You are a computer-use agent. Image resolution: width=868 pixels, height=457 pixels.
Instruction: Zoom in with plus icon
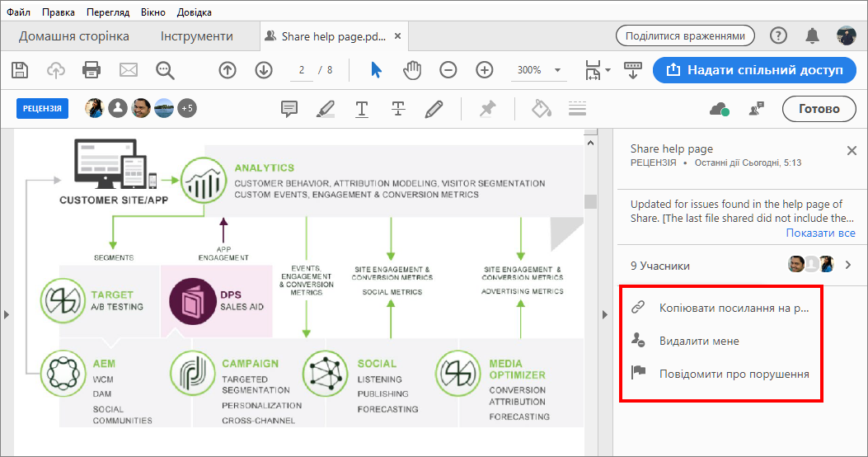(x=485, y=70)
